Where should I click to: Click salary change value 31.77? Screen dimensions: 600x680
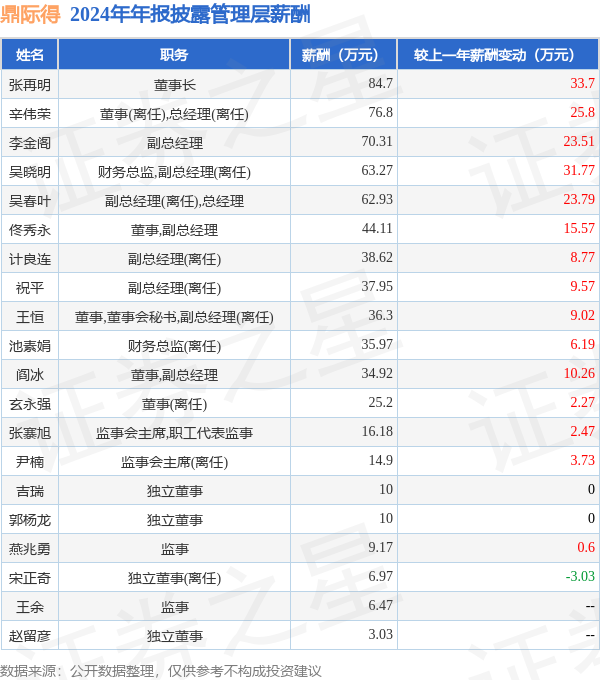pyautogui.click(x=579, y=170)
